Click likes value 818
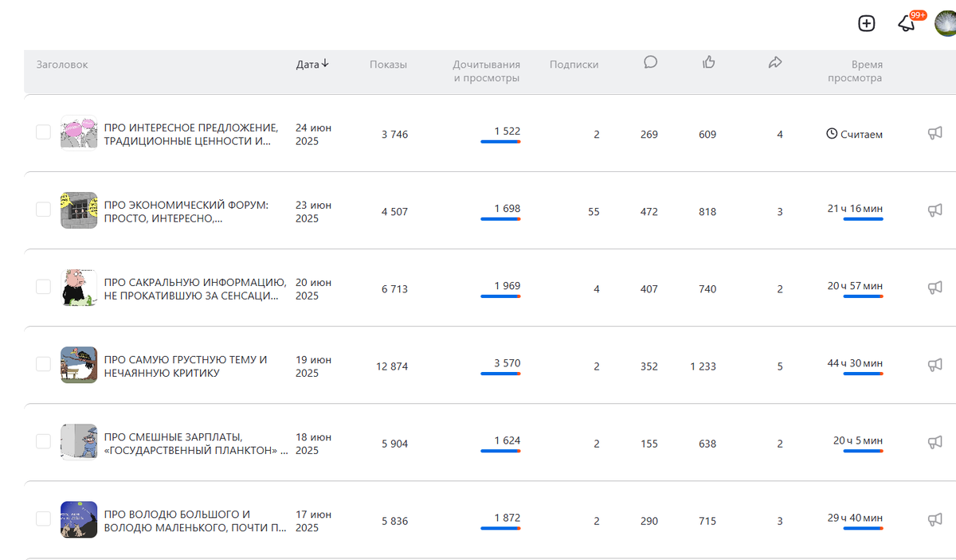Viewport: 956px width, 560px height. [707, 212]
